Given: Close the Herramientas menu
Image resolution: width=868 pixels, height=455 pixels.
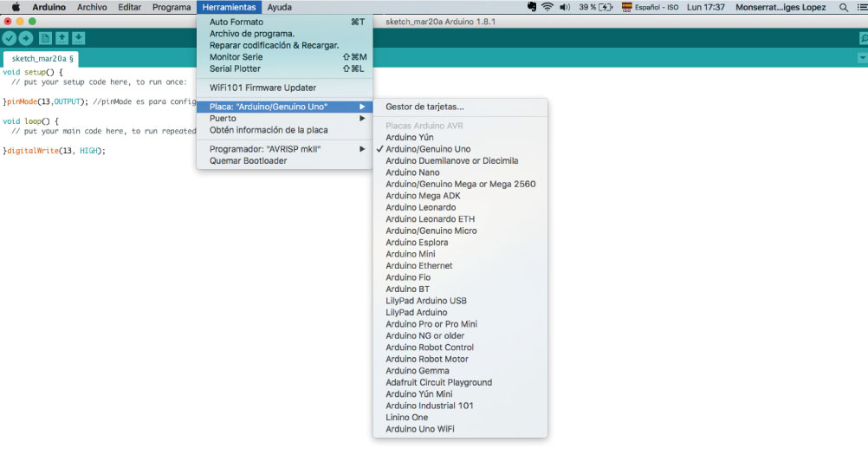Looking at the screenshot, I should coord(230,7).
